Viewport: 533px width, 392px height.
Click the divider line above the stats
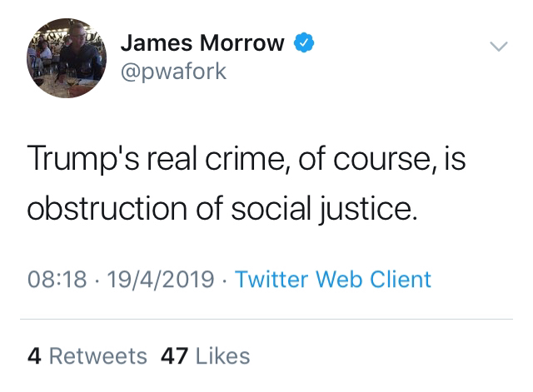point(266,320)
